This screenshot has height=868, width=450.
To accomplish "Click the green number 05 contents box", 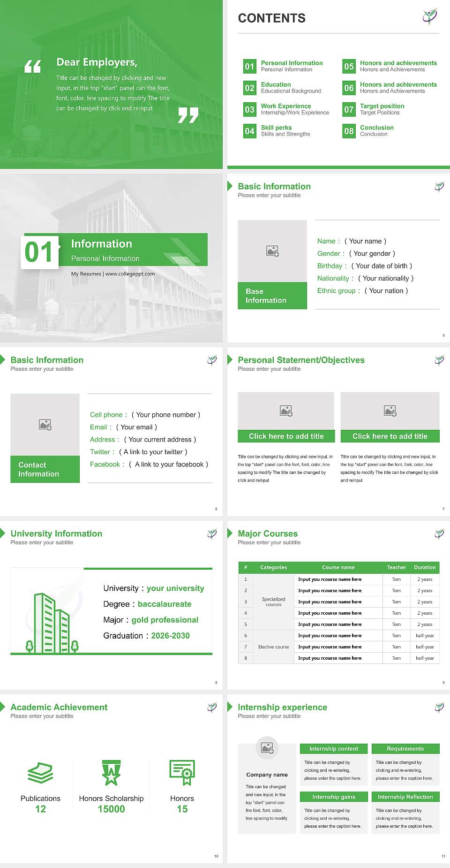I will 349,66.
